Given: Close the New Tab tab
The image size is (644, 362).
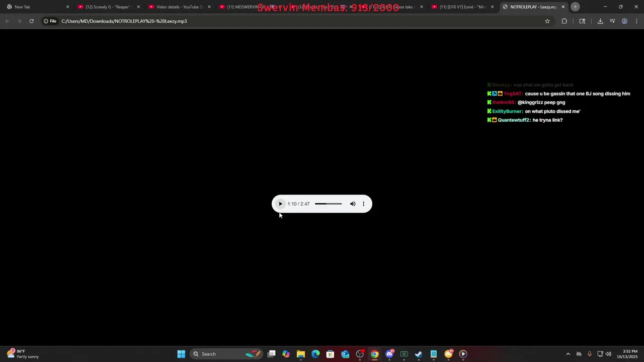Looking at the screenshot, I should click(67, 7).
